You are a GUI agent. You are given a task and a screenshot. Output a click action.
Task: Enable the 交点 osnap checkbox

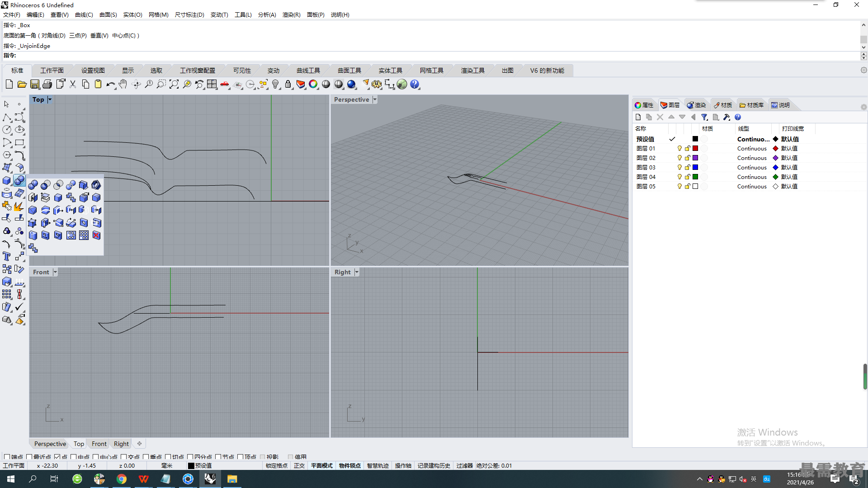tap(124, 457)
